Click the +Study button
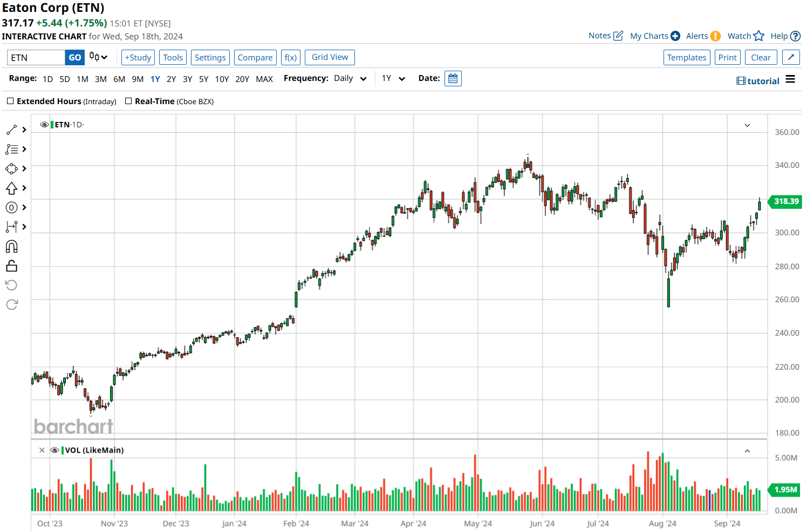807x532 pixels. [138, 58]
